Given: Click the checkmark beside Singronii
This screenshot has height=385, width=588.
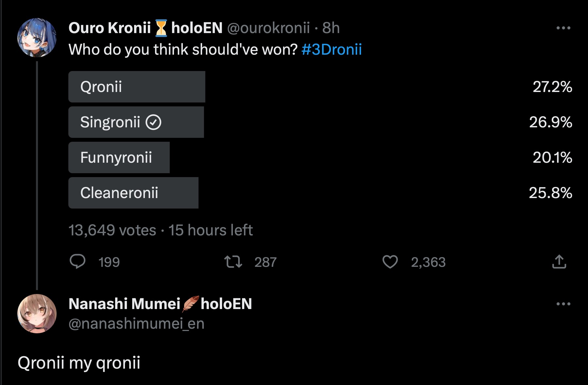Looking at the screenshot, I should (x=153, y=122).
